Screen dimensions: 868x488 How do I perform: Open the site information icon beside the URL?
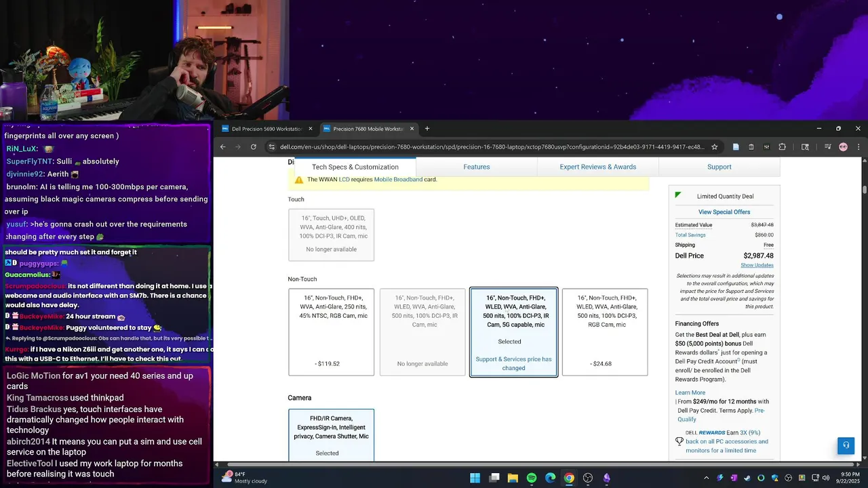tap(272, 146)
